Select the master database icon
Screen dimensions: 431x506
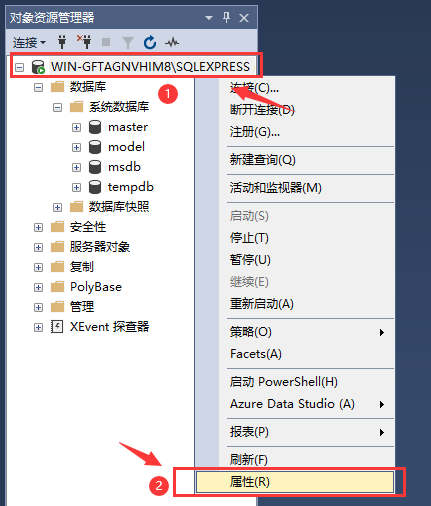tap(95, 127)
